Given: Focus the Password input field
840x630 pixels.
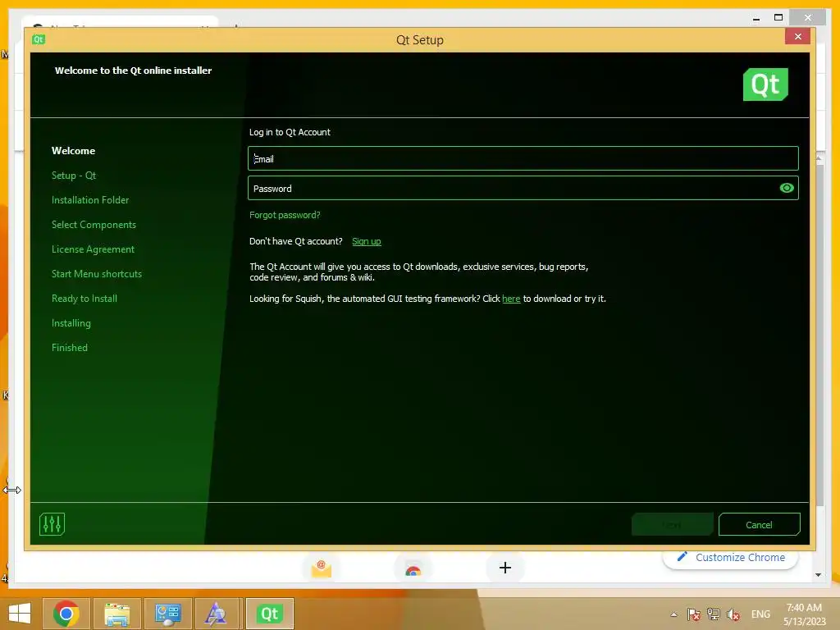Looking at the screenshot, I should click(523, 188).
